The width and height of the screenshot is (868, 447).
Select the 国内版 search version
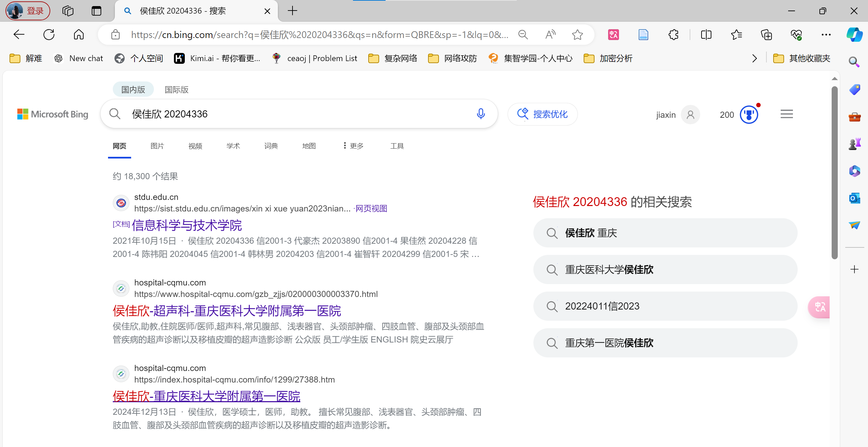133,90
